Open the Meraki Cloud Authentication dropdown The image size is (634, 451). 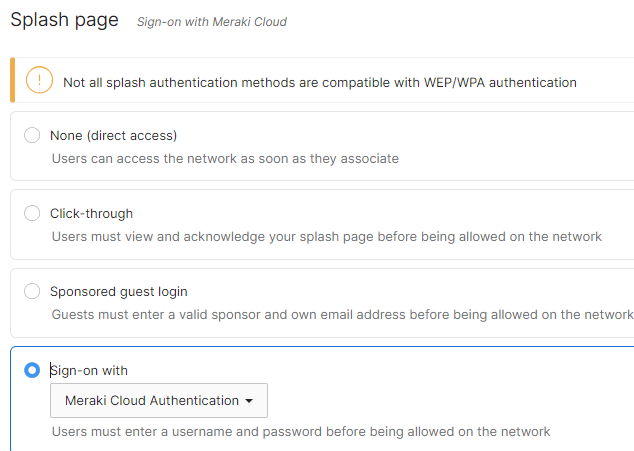(x=158, y=401)
